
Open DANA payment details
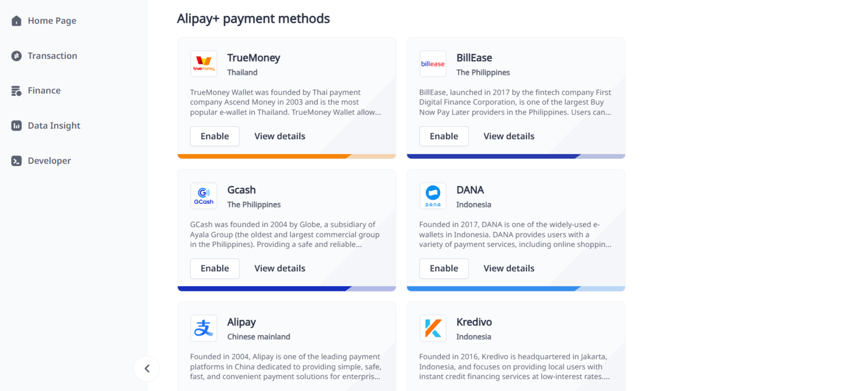tap(509, 268)
